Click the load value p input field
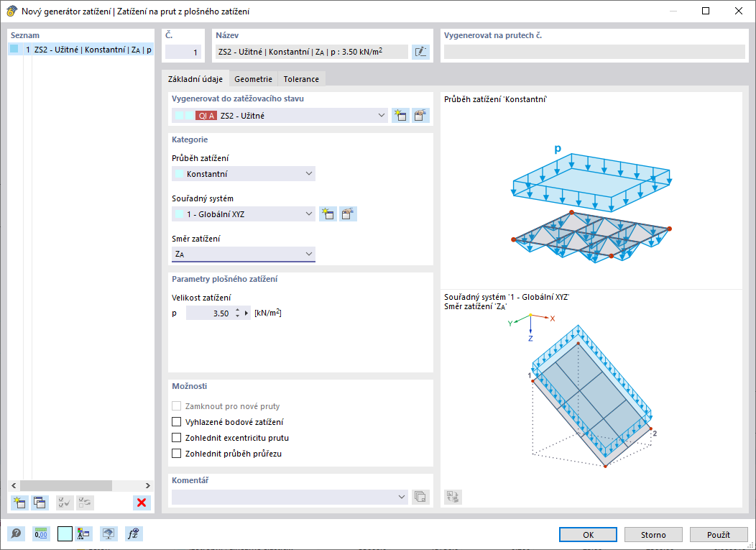The height and width of the screenshot is (550, 756). tap(209, 313)
